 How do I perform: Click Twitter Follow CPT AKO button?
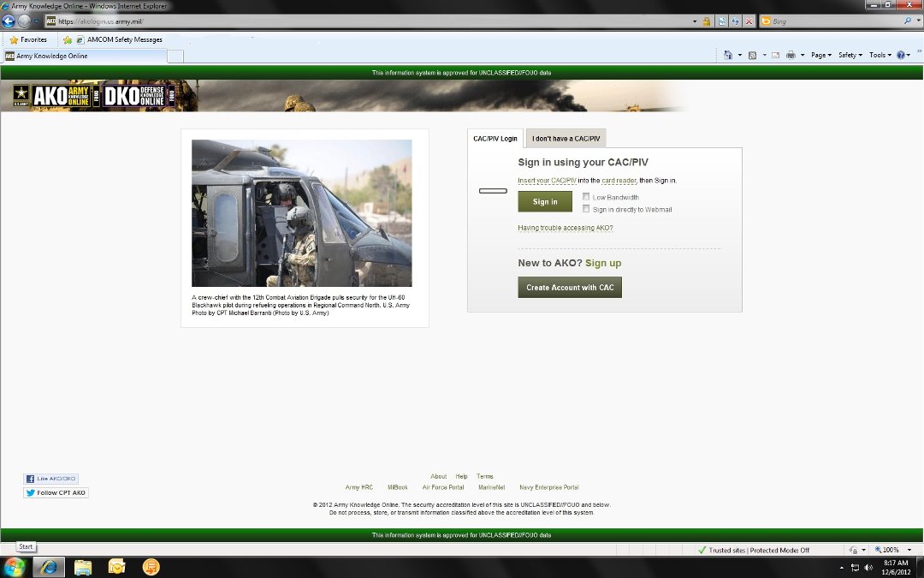tap(56, 492)
